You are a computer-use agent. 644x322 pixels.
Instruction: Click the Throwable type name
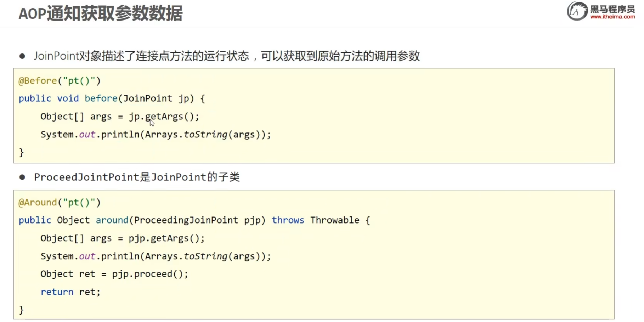click(x=335, y=220)
